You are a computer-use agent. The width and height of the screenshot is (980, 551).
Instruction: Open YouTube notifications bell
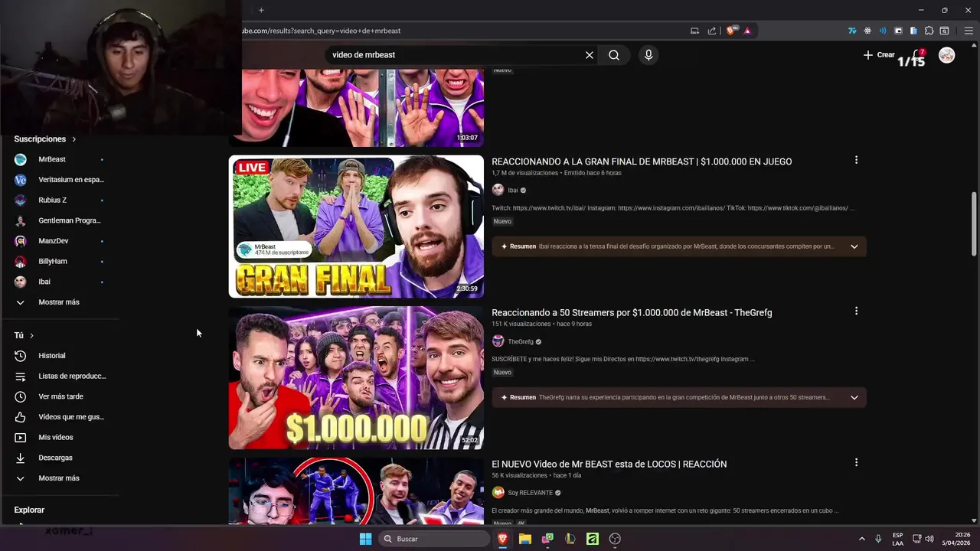point(917,55)
